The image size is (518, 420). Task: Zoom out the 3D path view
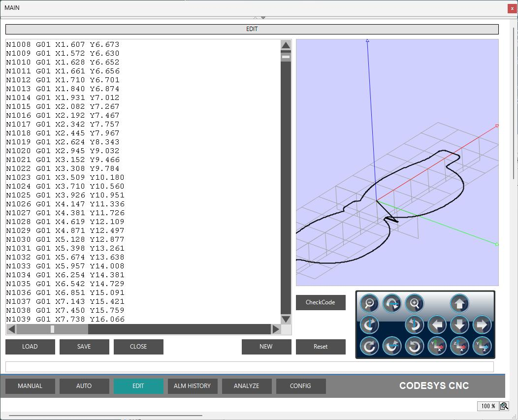click(369, 303)
